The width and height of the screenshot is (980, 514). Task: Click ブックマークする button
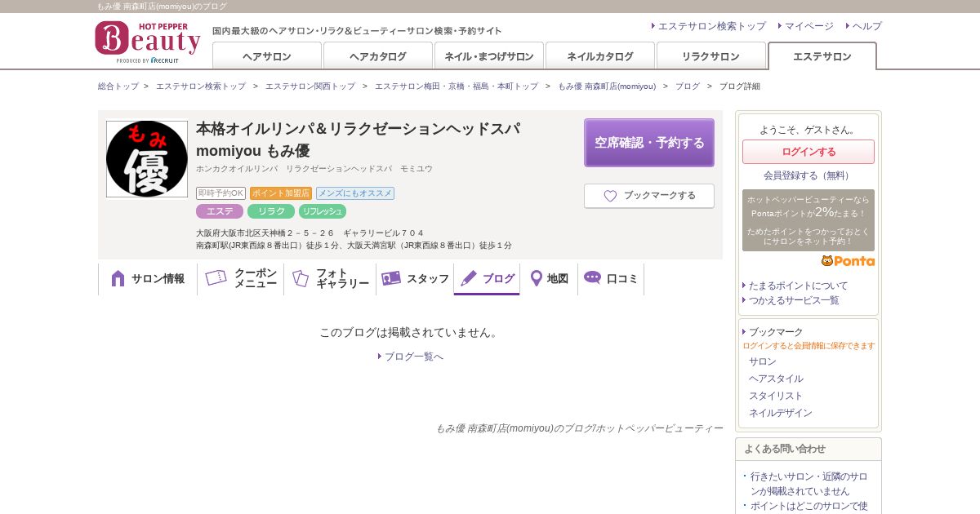tap(649, 196)
